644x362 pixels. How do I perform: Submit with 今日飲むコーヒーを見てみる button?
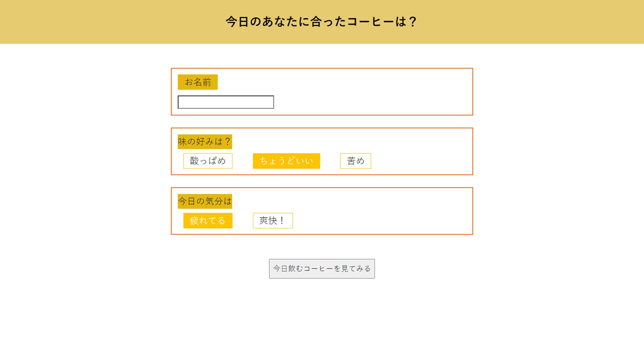[x=322, y=269]
